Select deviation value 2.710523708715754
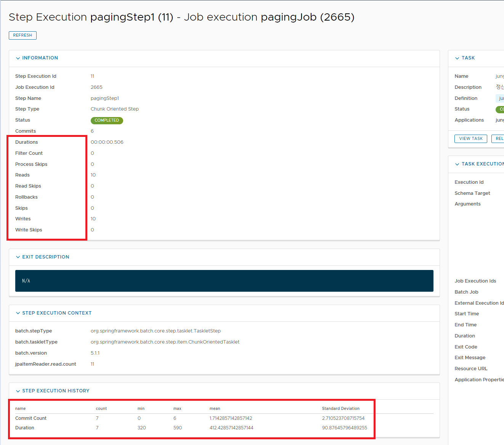Screen dimensions: 504x445 (343, 418)
